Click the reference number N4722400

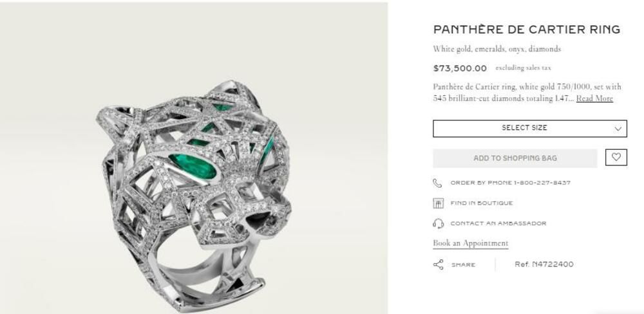(544, 264)
